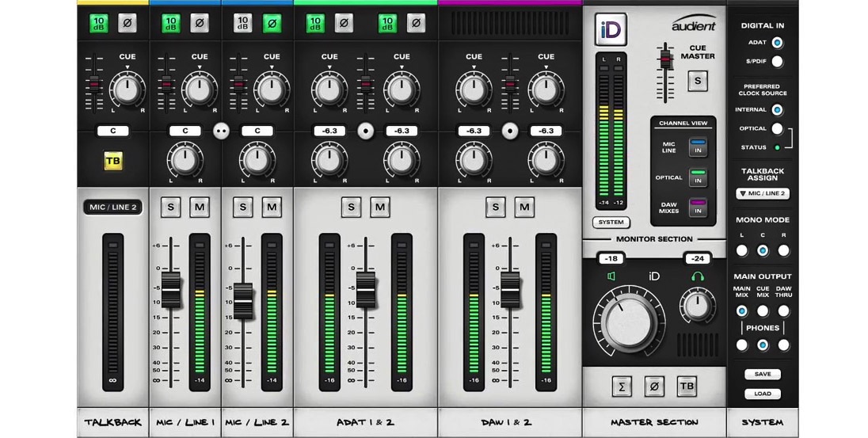Invert phase on Mic/Line 1 channel
Image resolution: width=868 pixels, height=438 pixels.
click(x=200, y=23)
